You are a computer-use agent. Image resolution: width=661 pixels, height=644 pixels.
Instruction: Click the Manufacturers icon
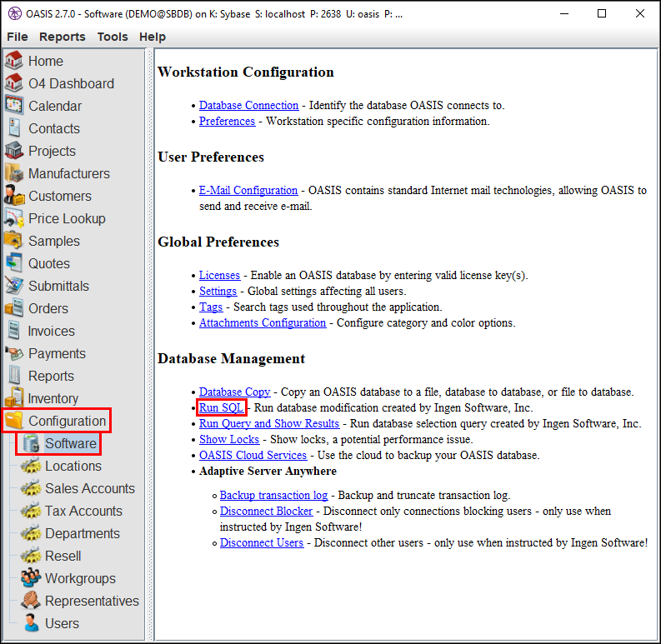[14, 173]
